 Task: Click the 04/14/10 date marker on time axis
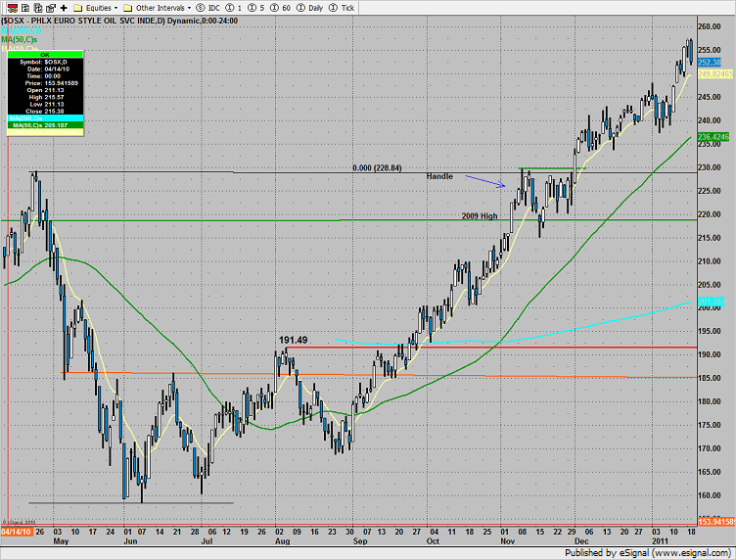(15, 532)
